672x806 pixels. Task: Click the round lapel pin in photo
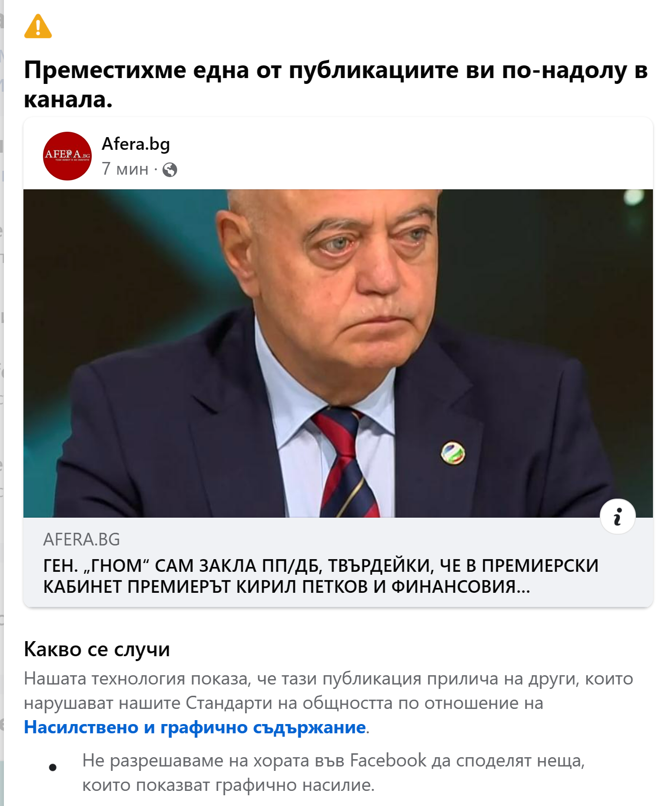453,452
